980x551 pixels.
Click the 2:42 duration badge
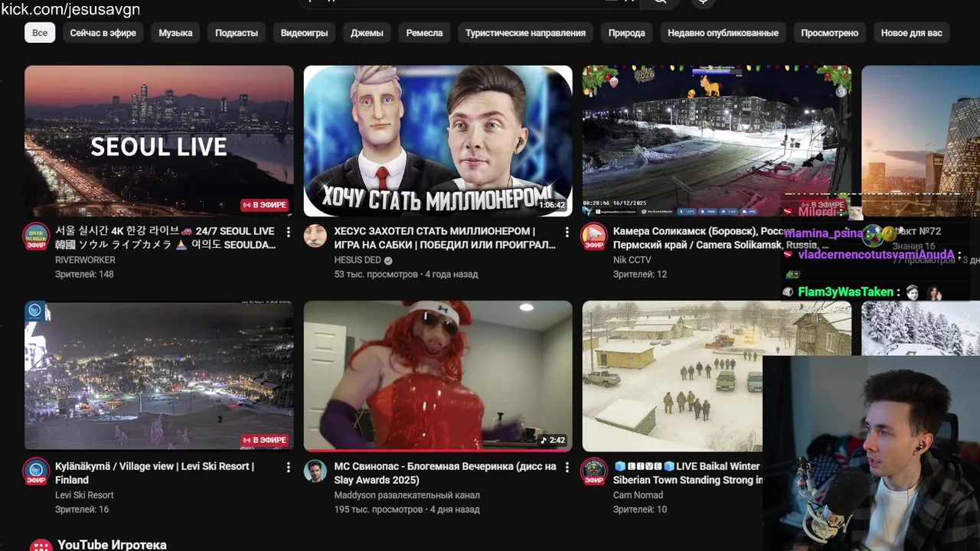point(553,440)
